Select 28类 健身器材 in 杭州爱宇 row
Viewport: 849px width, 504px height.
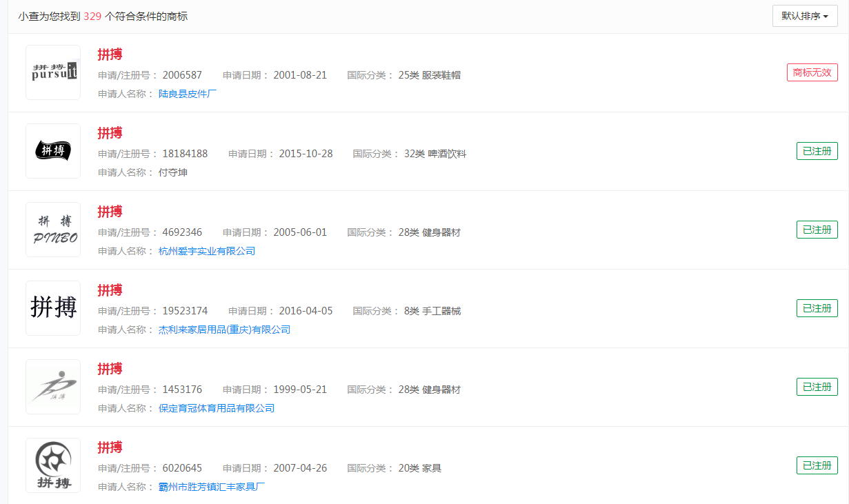point(429,232)
